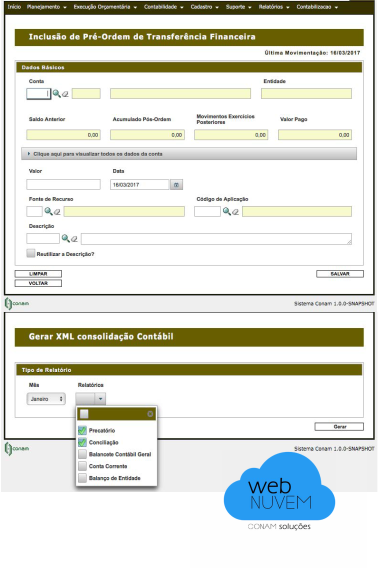This screenshot has height=568, width=378.
Task: Open the Contabilidade menu
Action: coord(163,7)
